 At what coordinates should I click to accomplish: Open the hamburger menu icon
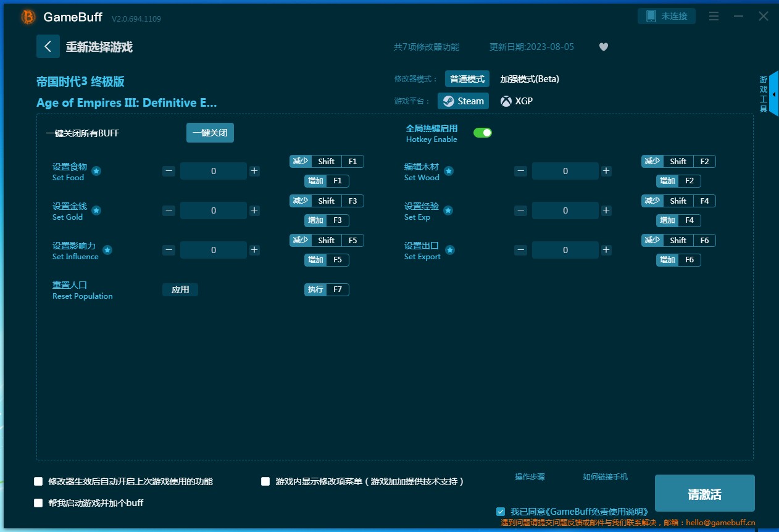[x=714, y=17]
